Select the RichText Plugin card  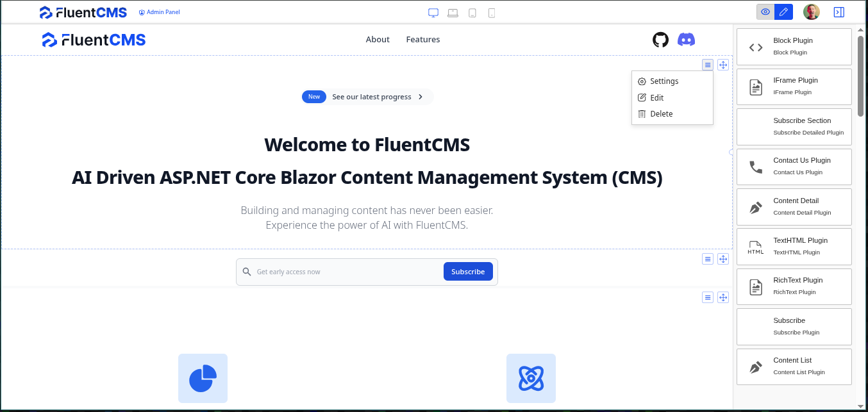coord(794,286)
